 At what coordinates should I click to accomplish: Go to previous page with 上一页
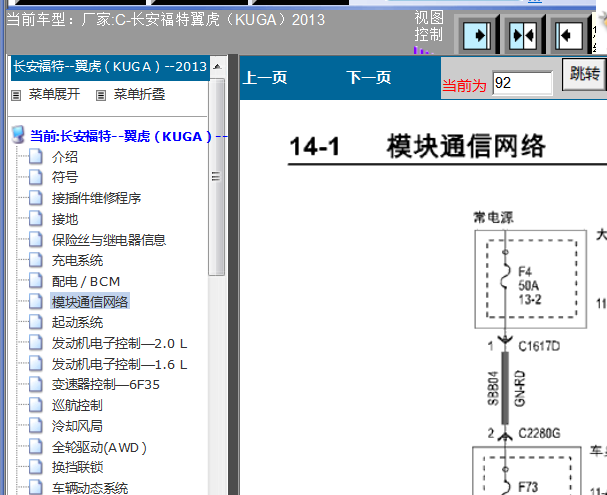click(x=265, y=77)
